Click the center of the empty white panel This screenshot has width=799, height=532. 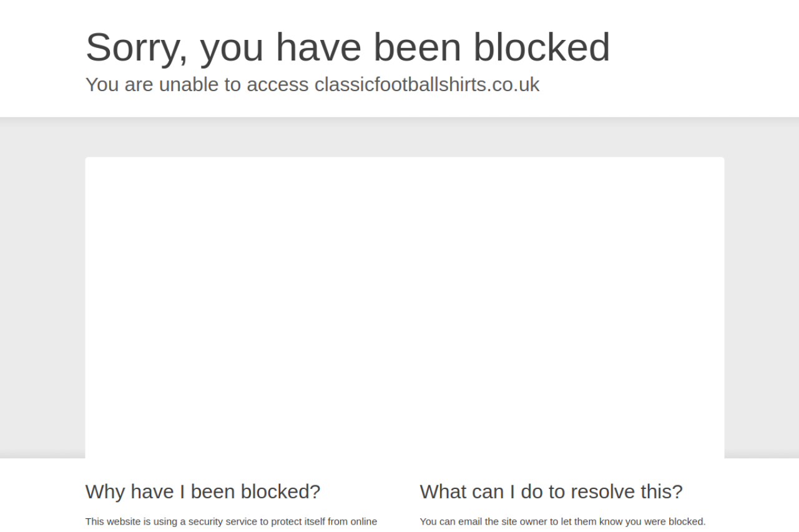pyautogui.click(x=404, y=307)
